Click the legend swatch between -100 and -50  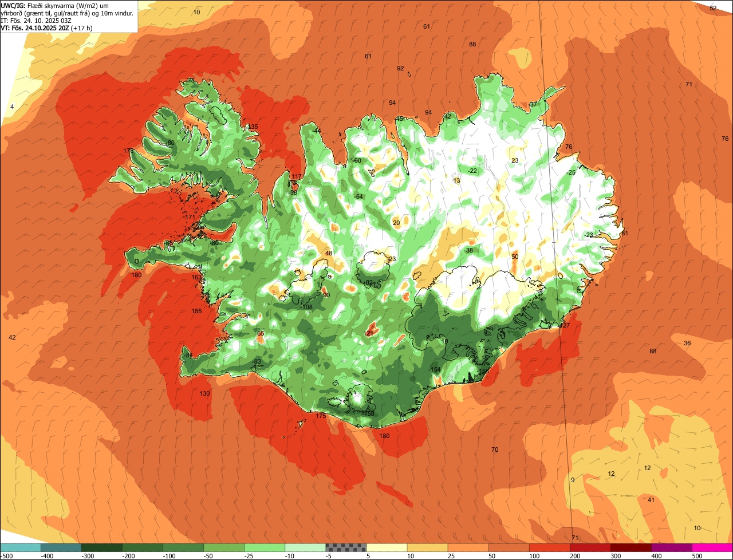click(x=183, y=547)
